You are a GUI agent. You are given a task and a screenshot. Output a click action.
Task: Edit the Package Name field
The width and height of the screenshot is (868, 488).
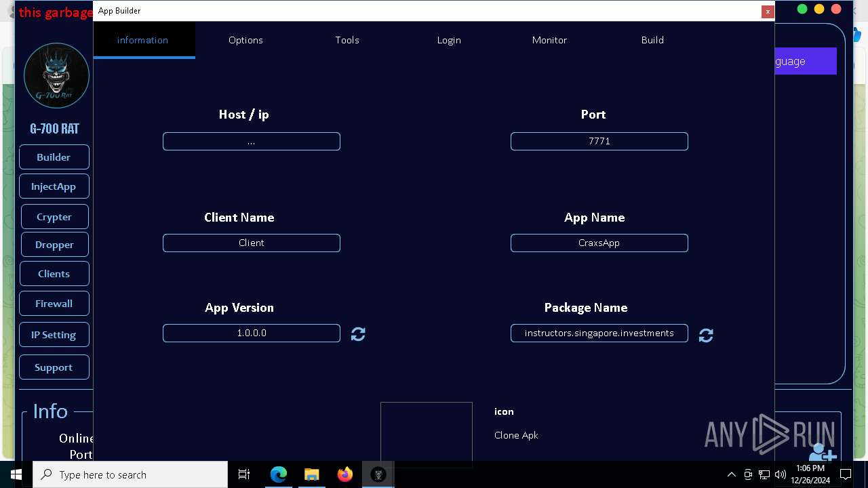pyautogui.click(x=599, y=333)
